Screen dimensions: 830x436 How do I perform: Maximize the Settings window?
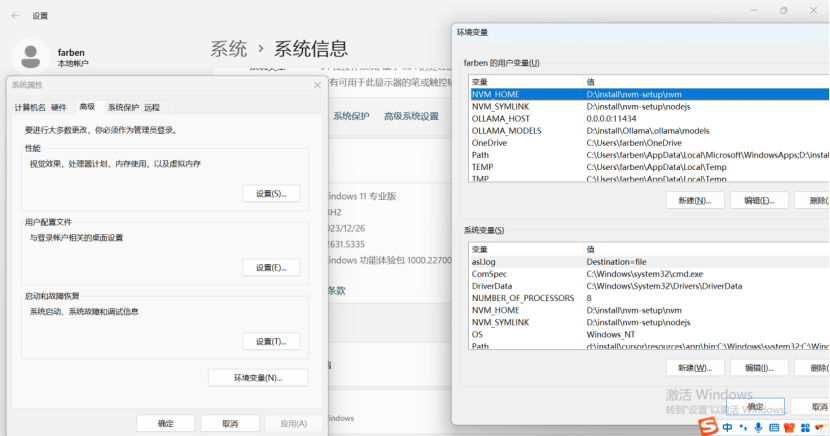[783, 11]
